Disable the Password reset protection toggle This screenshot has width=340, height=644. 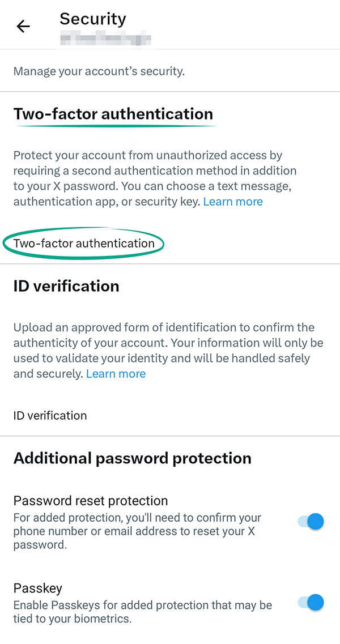(311, 521)
